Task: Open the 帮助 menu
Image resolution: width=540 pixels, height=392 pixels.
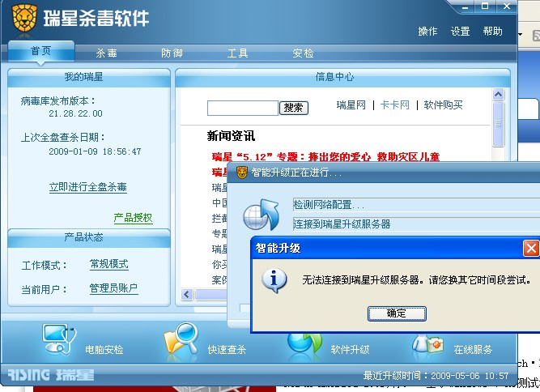Action: [x=492, y=32]
